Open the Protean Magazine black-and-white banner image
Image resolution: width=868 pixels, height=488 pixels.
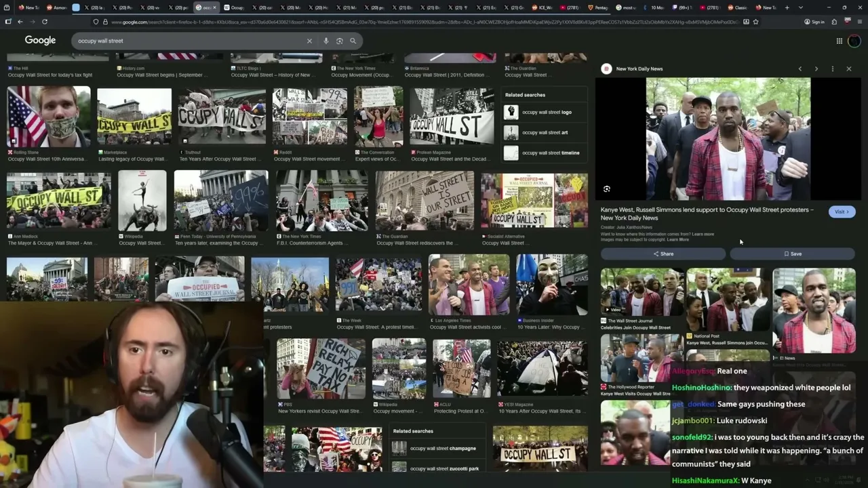coord(452,117)
